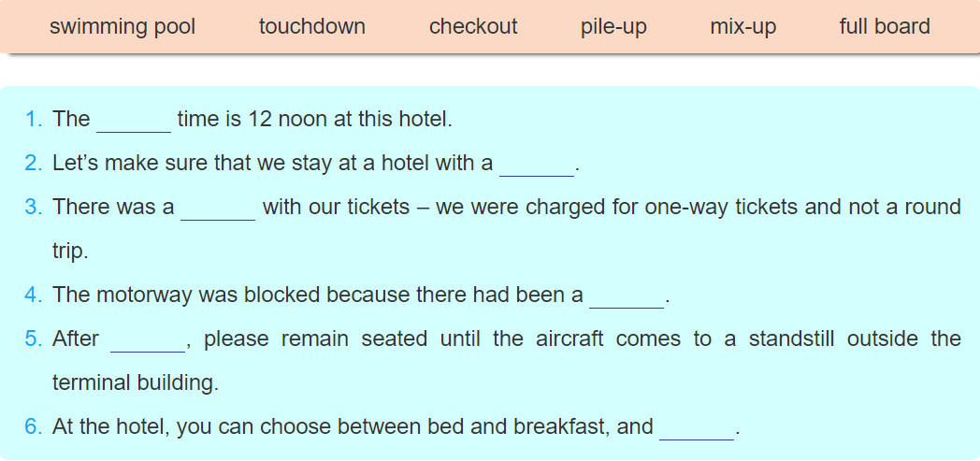The image size is (980, 461).
Task: Click question number 2 marker
Action: 33,164
